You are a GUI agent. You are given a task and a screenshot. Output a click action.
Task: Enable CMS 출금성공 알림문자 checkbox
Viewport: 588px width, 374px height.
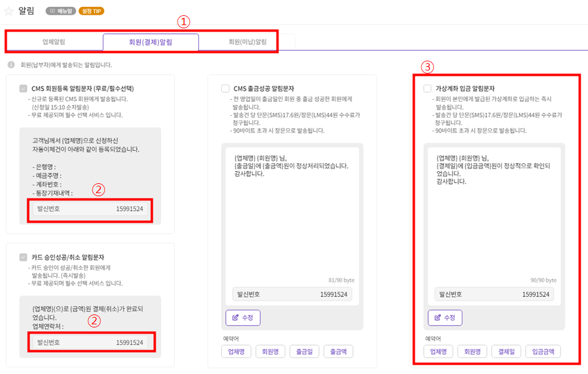(225, 88)
